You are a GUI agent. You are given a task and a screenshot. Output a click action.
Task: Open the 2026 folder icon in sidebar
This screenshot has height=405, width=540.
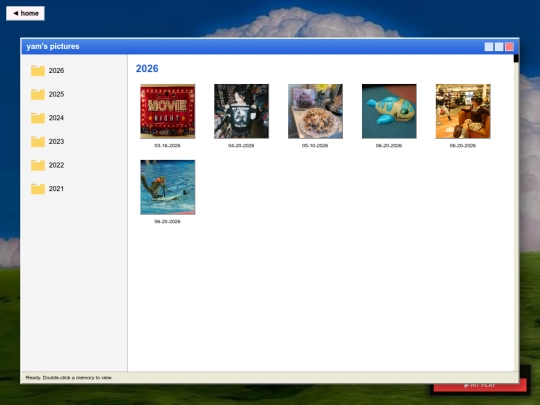(38, 71)
